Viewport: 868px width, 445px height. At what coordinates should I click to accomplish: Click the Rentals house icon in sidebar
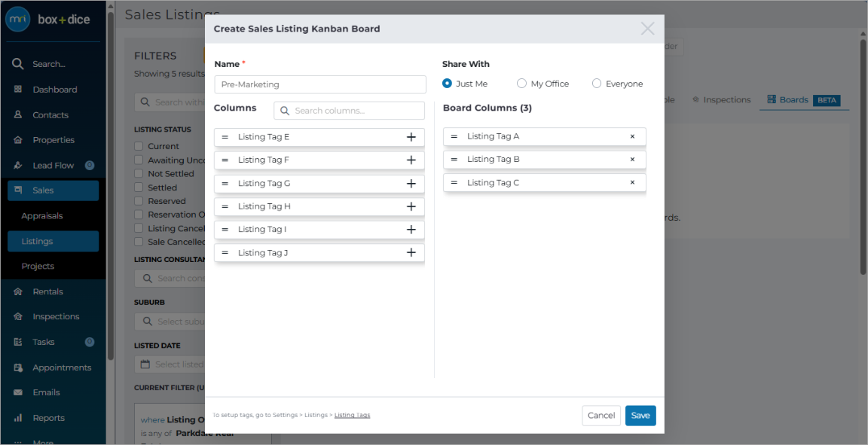coord(18,291)
